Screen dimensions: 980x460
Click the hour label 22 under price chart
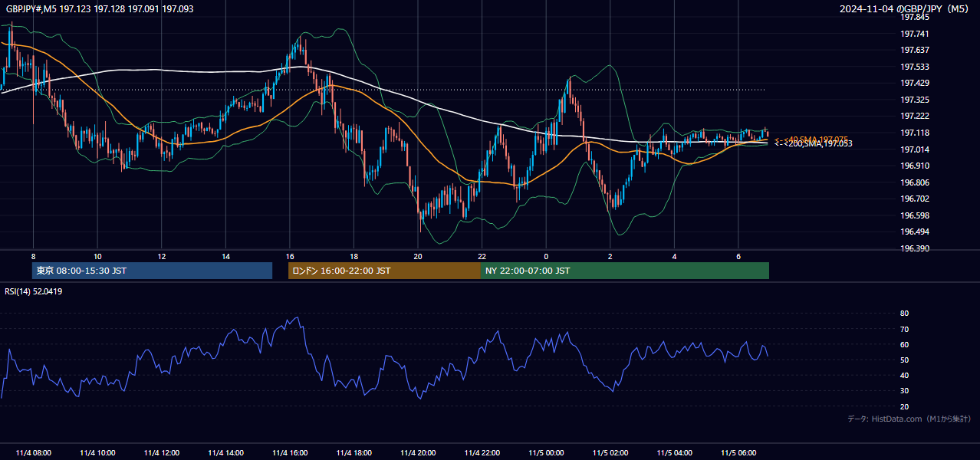(482, 256)
